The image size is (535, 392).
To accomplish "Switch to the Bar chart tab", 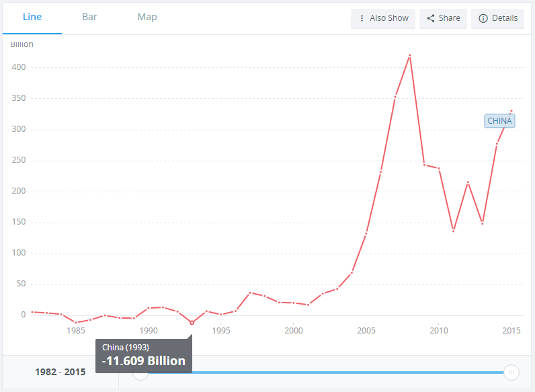I will (x=89, y=17).
